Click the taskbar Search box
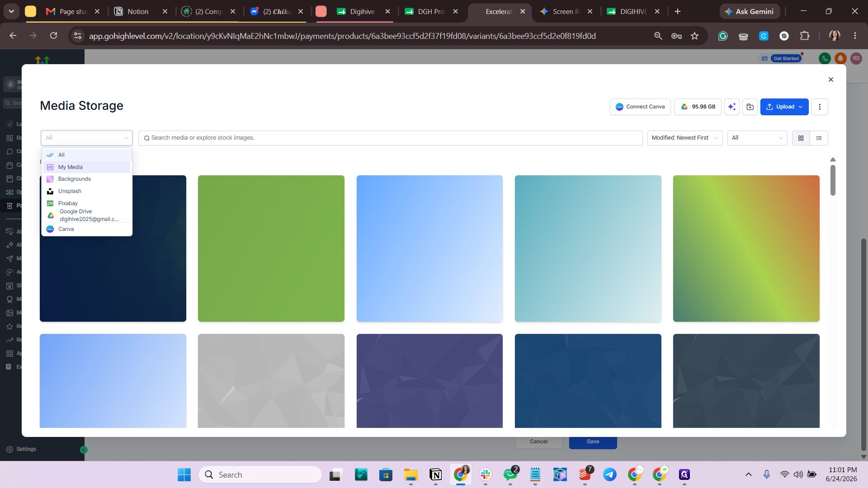This screenshot has width=868, height=488. (260, 475)
